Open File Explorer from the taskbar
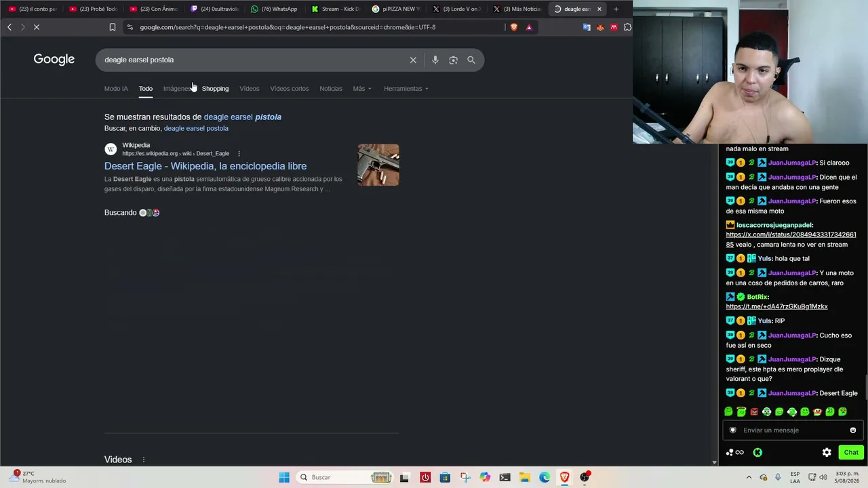Viewport: 868px width, 488px height. coord(525,477)
